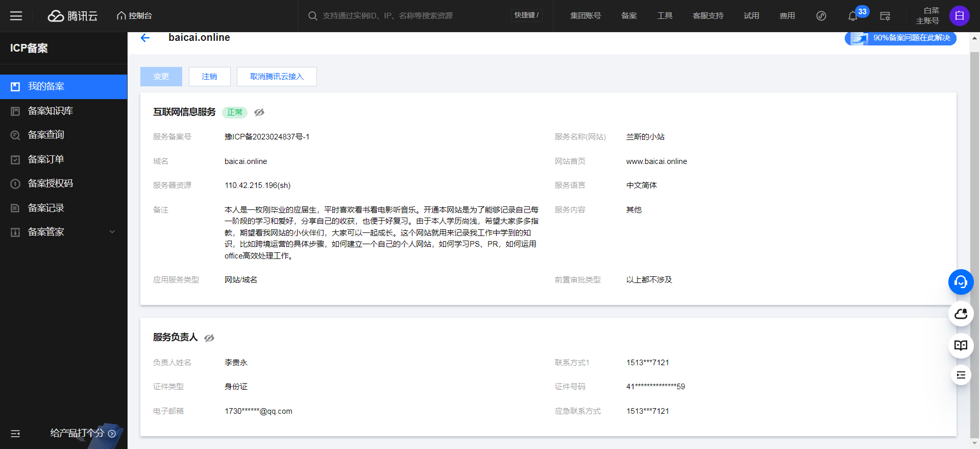Click the ICP备案 sidebar title

point(29,48)
